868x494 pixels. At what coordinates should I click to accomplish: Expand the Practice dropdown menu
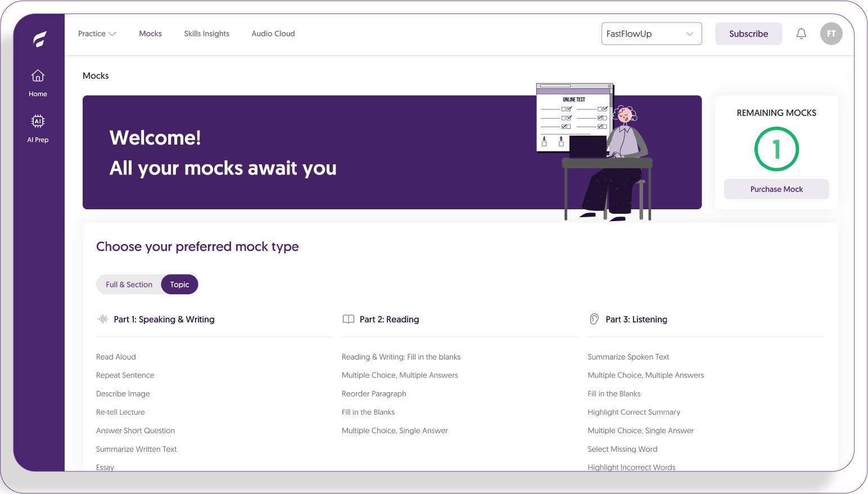(x=97, y=34)
